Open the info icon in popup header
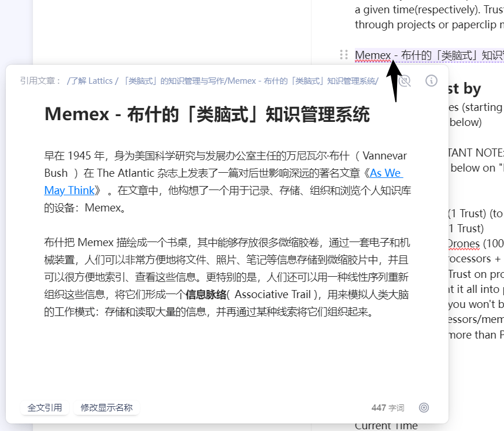Viewport: 504px width, 431px height. (431, 81)
